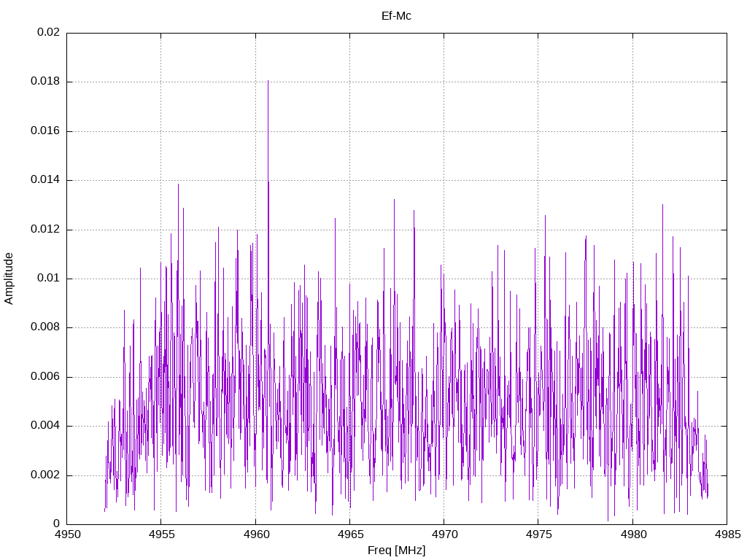Click the 0.016 y-axis tick label
This screenshot has width=747, height=560.
45,131
